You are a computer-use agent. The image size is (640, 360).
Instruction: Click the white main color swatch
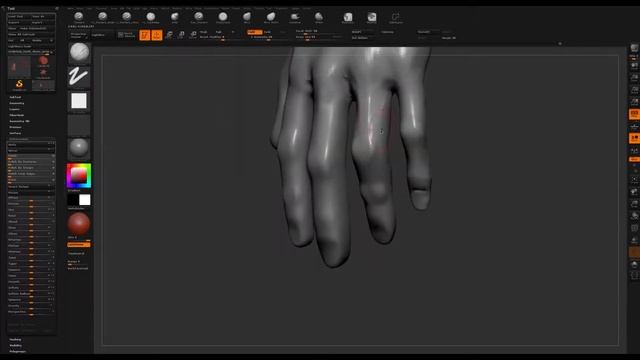click(x=84, y=200)
